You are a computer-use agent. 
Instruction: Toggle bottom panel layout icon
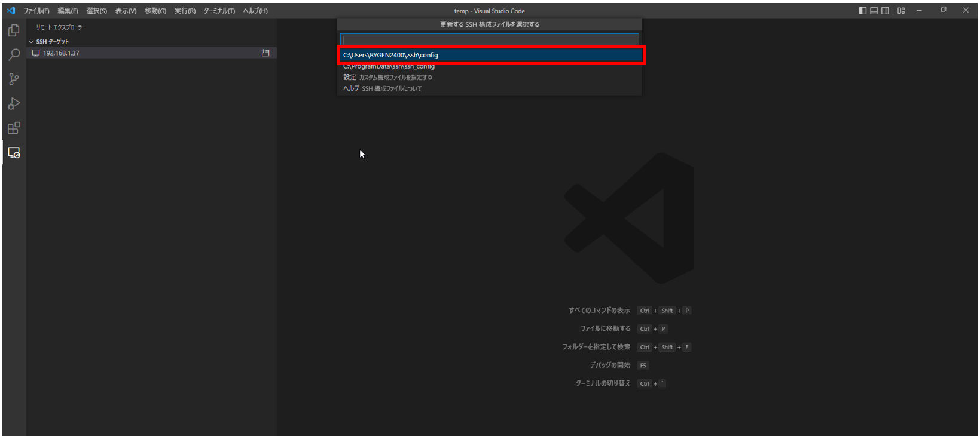pos(874,11)
